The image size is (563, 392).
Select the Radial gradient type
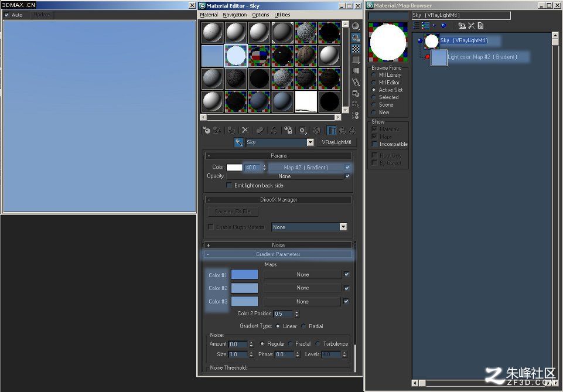pyautogui.click(x=304, y=326)
